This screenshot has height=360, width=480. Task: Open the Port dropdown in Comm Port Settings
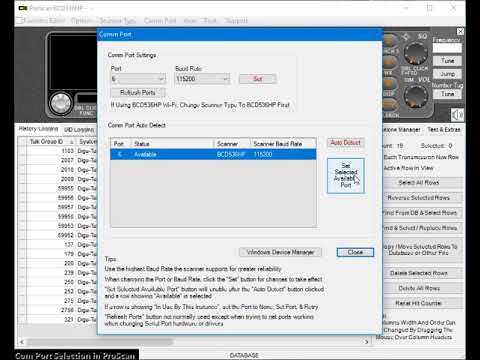point(138,79)
